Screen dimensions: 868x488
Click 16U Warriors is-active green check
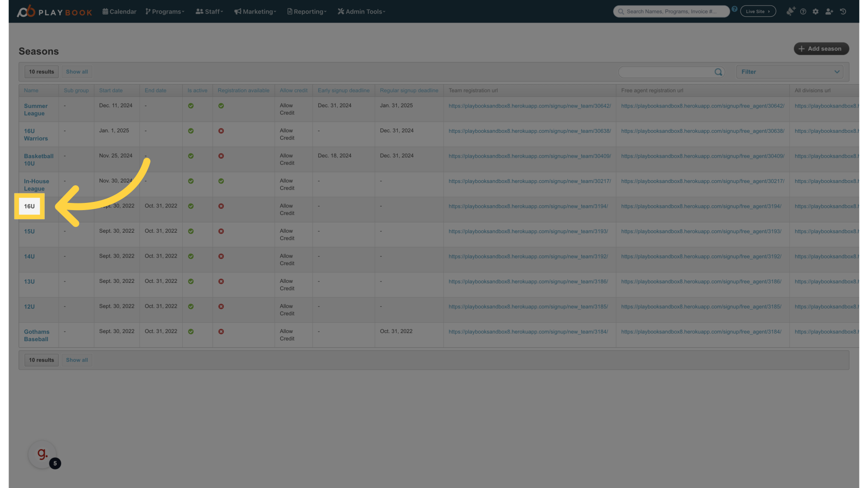tap(191, 131)
